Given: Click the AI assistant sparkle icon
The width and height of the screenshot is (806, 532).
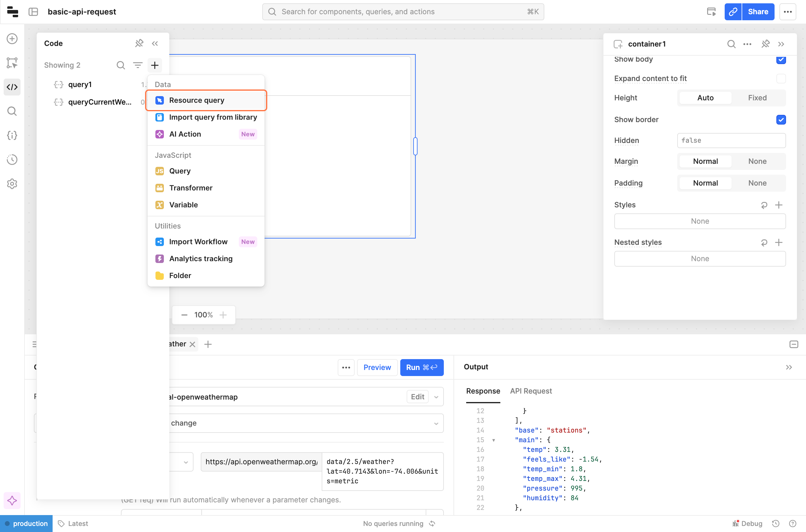Looking at the screenshot, I should tap(12, 500).
